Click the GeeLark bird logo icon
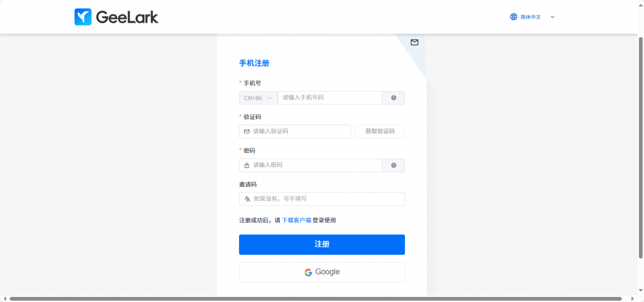The image size is (644, 302). [83, 17]
